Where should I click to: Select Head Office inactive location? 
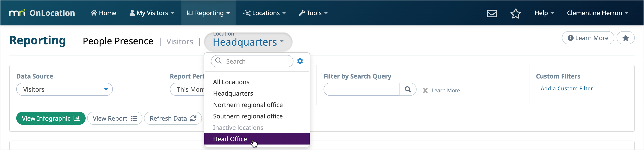pyautogui.click(x=257, y=139)
